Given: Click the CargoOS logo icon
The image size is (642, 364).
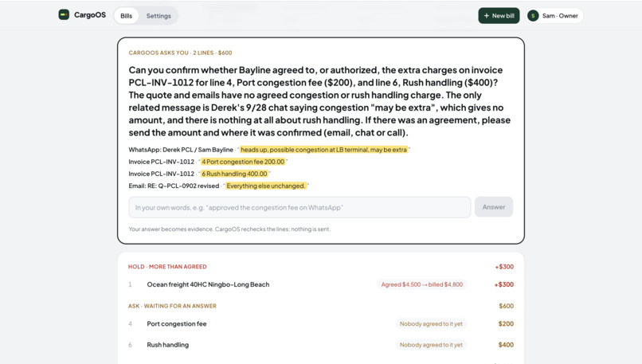Looking at the screenshot, I should pyautogui.click(x=64, y=15).
